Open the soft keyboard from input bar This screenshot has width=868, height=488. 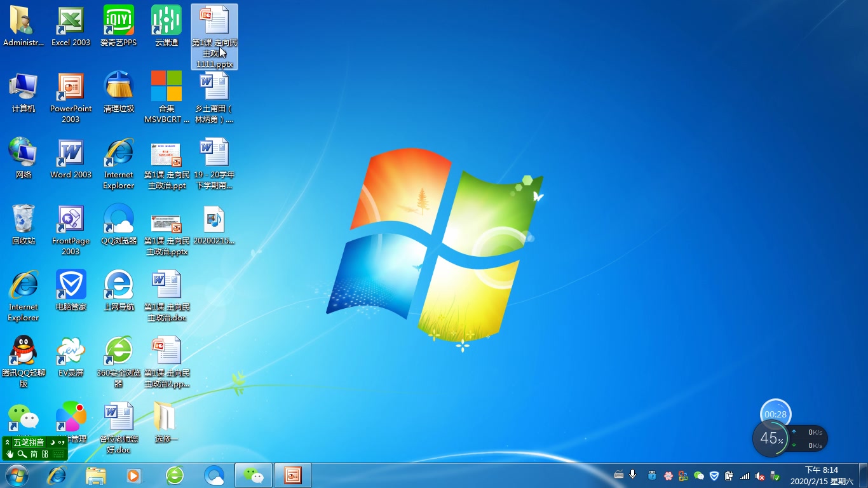click(58, 454)
